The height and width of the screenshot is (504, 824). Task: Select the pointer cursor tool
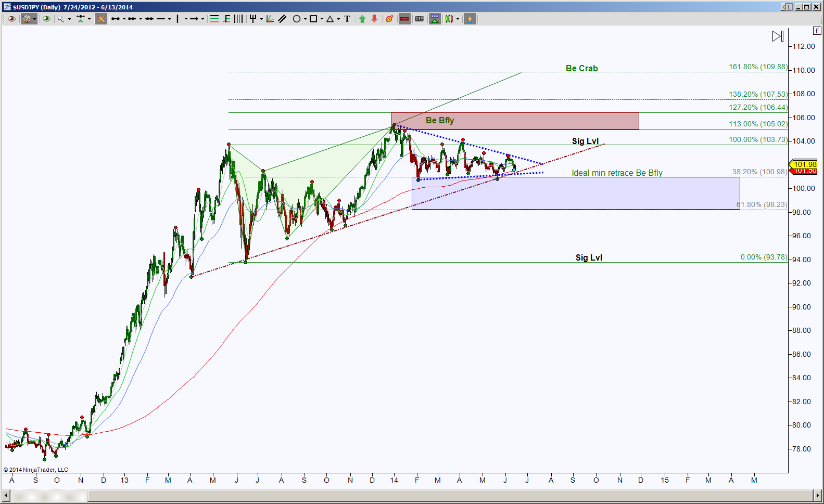[x=61, y=19]
